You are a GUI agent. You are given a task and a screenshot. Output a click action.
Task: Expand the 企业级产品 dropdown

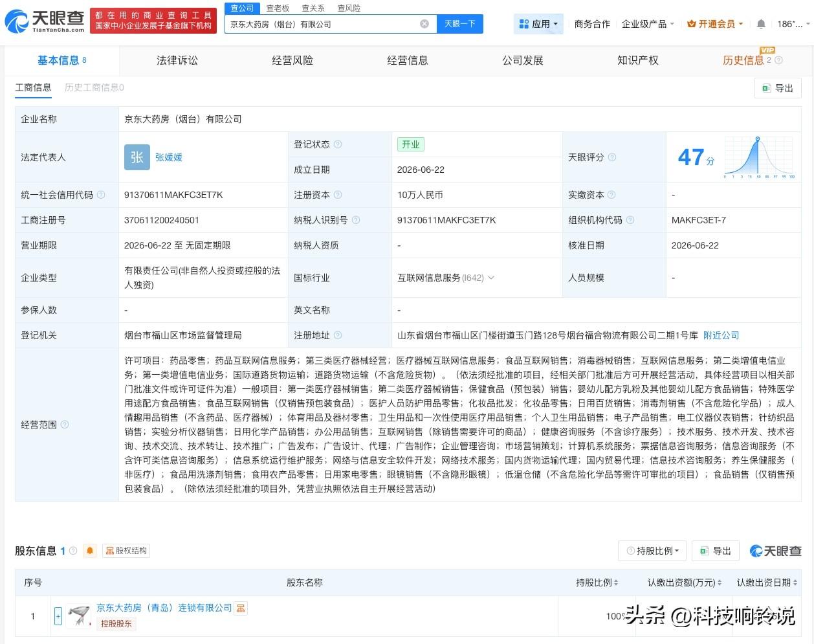click(x=648, y=24)
